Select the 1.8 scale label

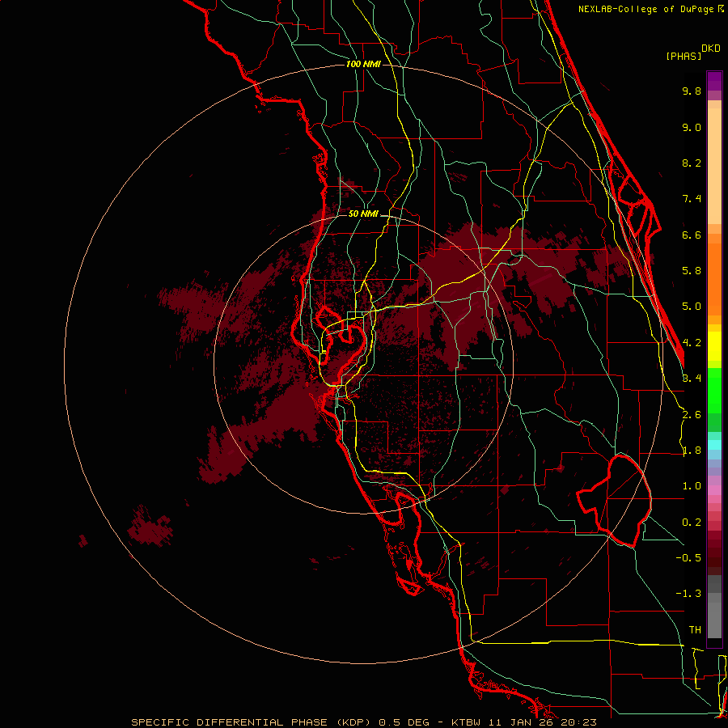click(692, 451)
